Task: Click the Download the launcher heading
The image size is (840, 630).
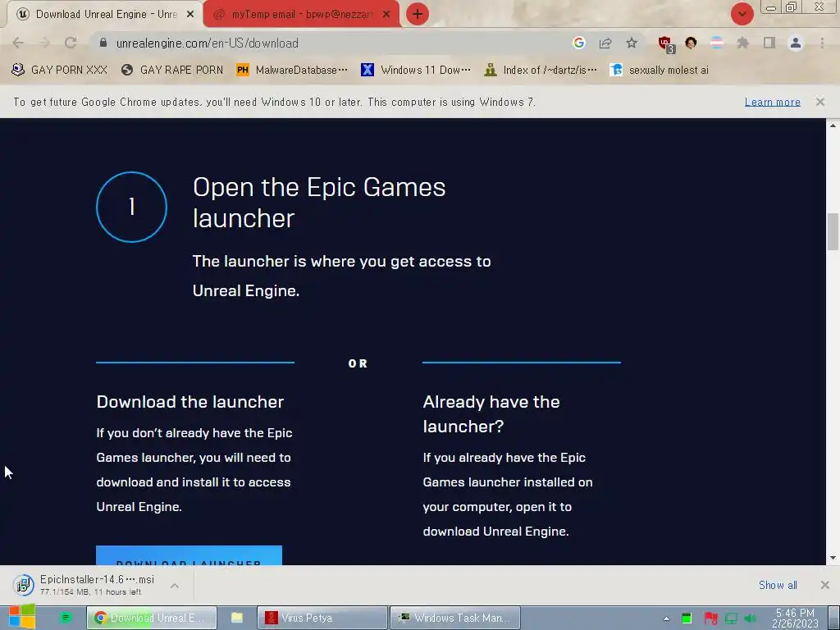Action: click(x=190, y=402)
